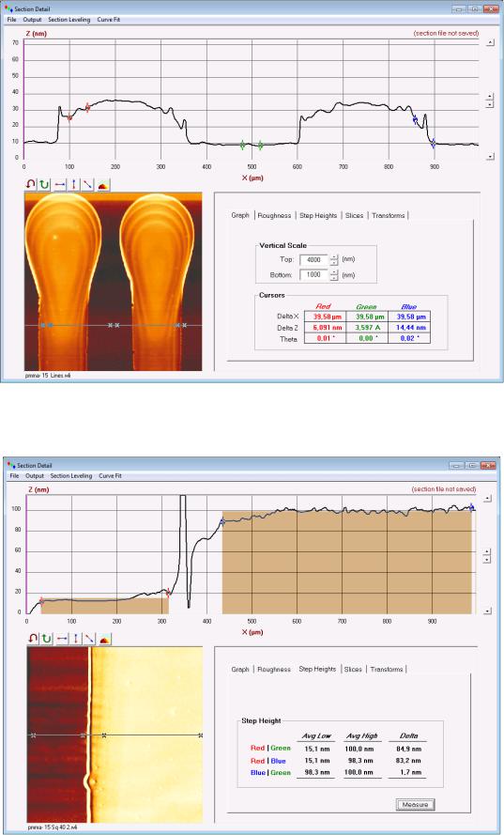Viewport: 504px width, 835px height.
Task: Click top graph scale button in pmma-15 Lines window
Action: pyautogui.click(x=490, y=44)
